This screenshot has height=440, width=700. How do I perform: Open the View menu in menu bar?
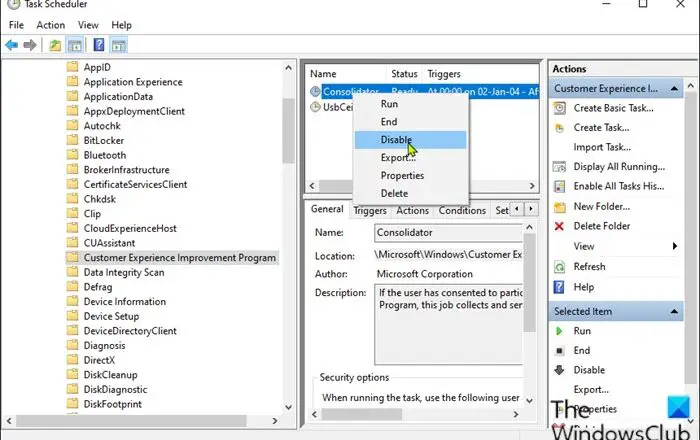[x=88, y=25]
